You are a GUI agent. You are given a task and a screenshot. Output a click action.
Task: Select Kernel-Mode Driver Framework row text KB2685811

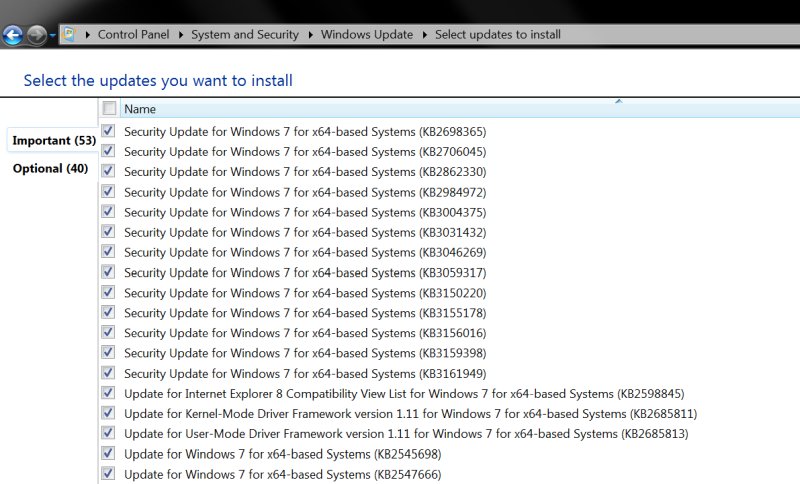click(411, 414)
